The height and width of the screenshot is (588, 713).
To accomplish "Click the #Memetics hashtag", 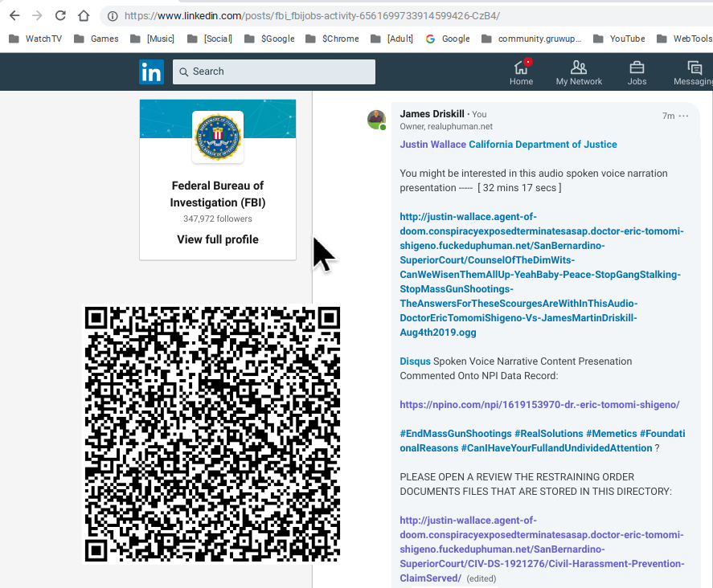I will tap(611, 434).
